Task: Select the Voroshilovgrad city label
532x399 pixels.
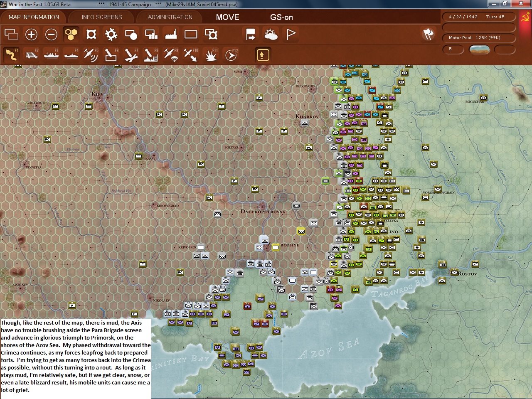Action: (438, 193)
